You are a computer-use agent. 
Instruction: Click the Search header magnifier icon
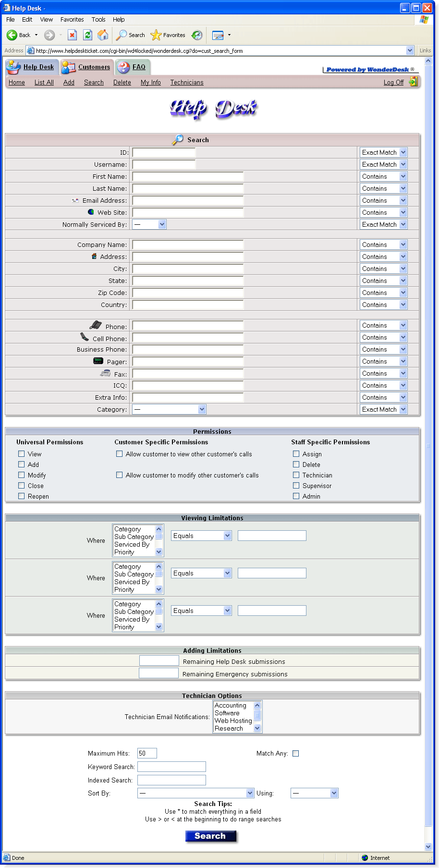[x=178, y=140]
